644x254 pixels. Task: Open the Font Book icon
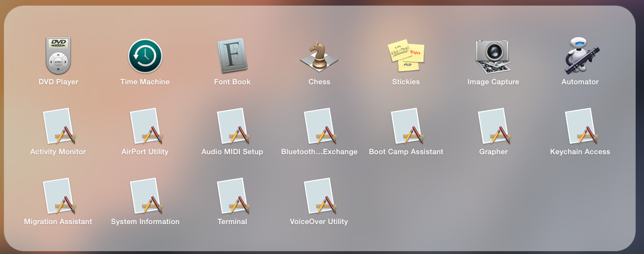point(232,56)
